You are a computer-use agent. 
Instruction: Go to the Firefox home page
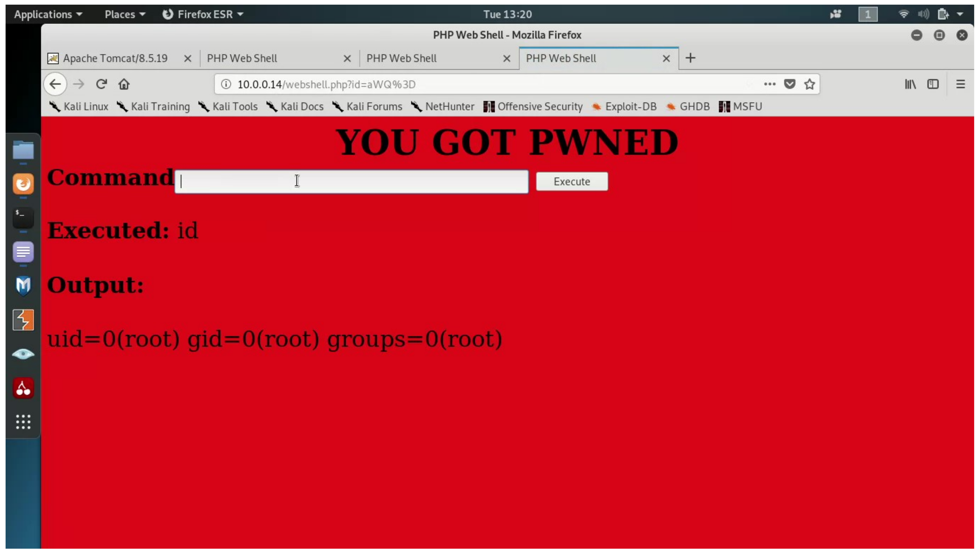pos(124,84)
